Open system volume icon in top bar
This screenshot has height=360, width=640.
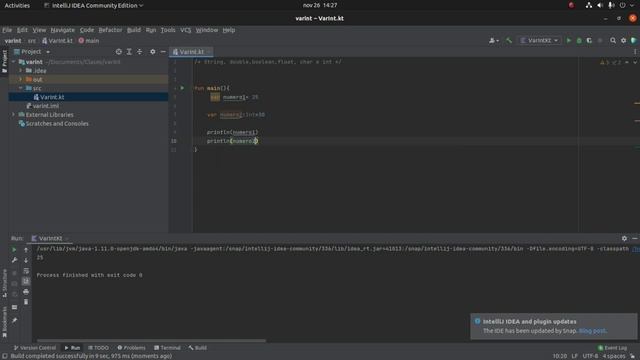pyautogui.click(x=600, y=5)
